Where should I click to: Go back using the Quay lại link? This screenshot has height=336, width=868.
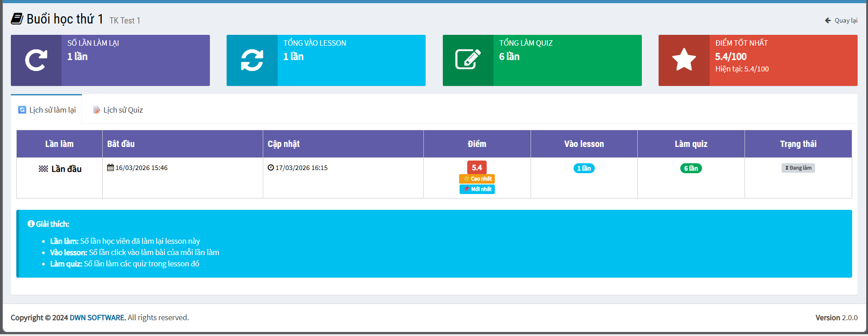pos(841,20)
